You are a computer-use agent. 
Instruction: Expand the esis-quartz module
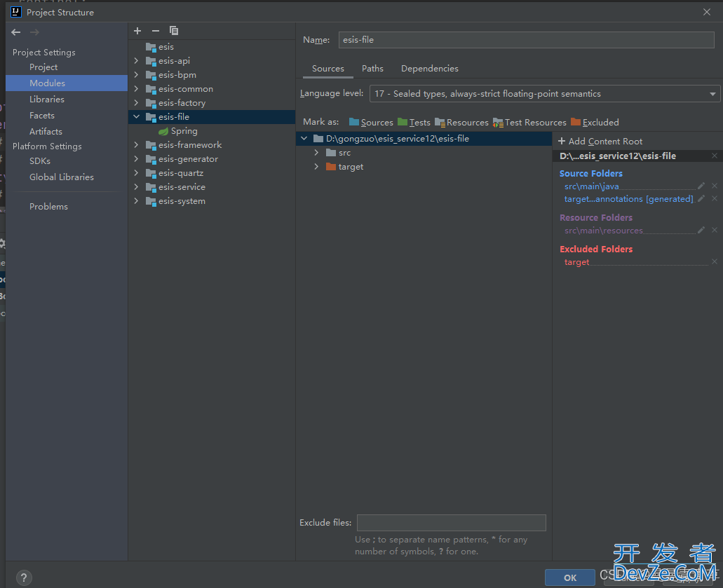click(136, 173)
